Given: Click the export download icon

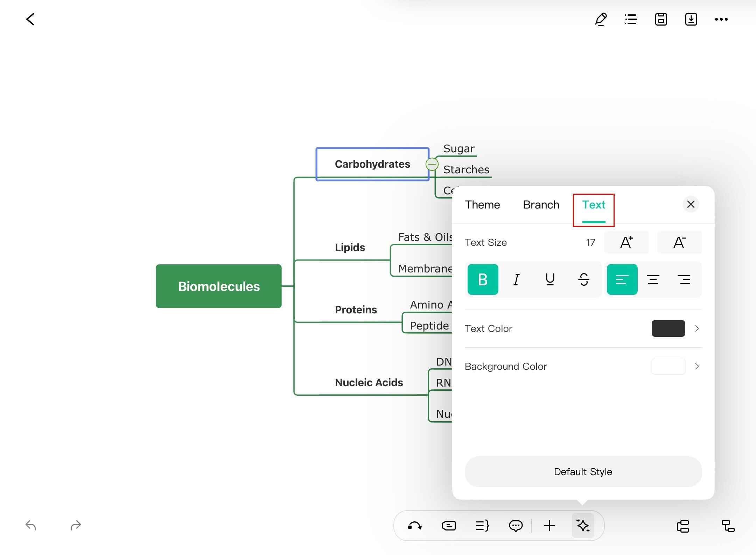Looking at the screenshot, I should [691, 19].
